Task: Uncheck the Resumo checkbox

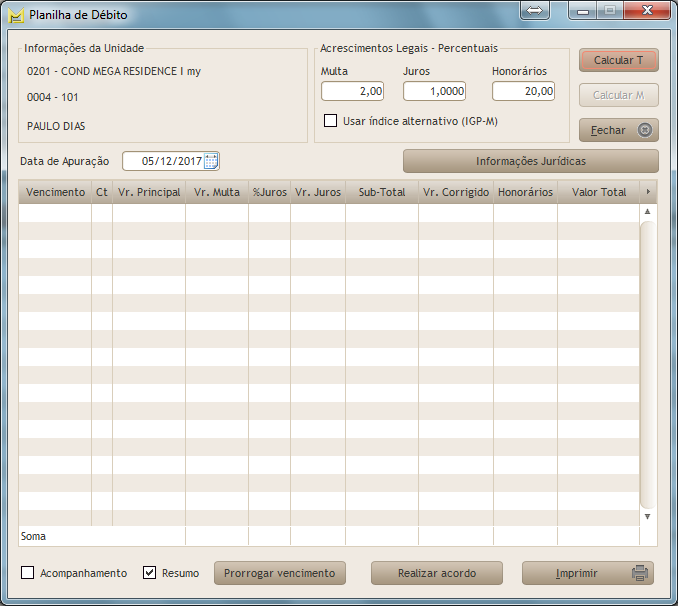Action: click(x=150, y=573)
